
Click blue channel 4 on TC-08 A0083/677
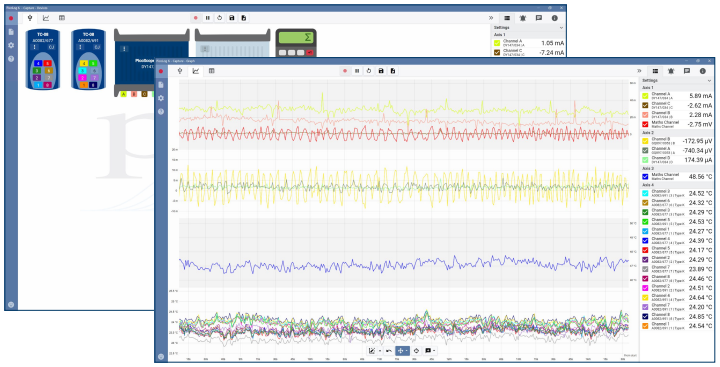click(x=38, y=63)
